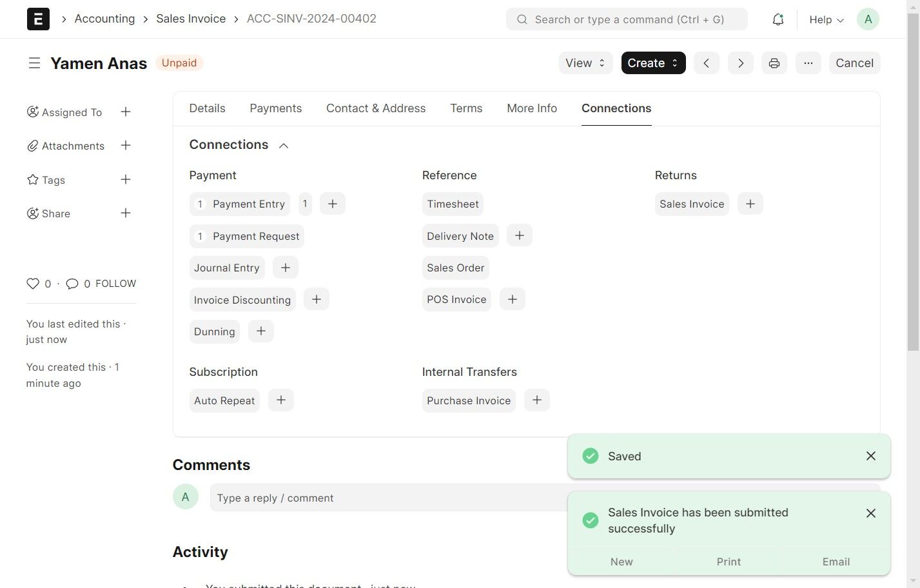Screen dimensions: 920x588
Task: Click the search command bar
Action: [627, 19]
